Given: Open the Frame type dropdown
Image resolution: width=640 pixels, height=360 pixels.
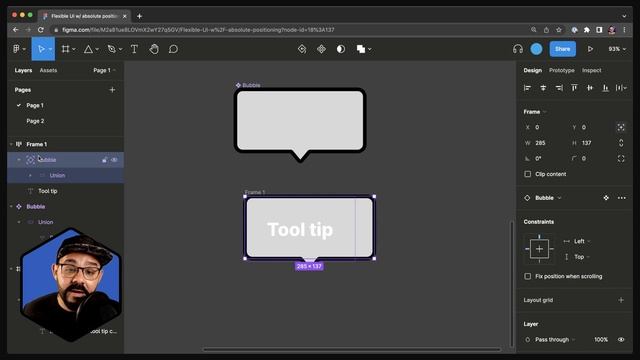Looking at the screenshot, I should [x=535, y=112].
